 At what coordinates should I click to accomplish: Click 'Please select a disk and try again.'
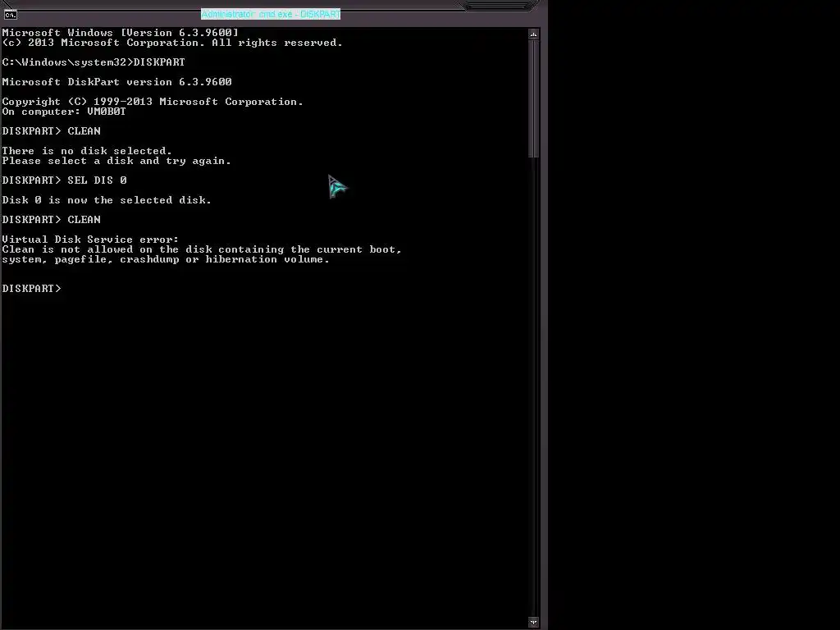coord(116,161)
